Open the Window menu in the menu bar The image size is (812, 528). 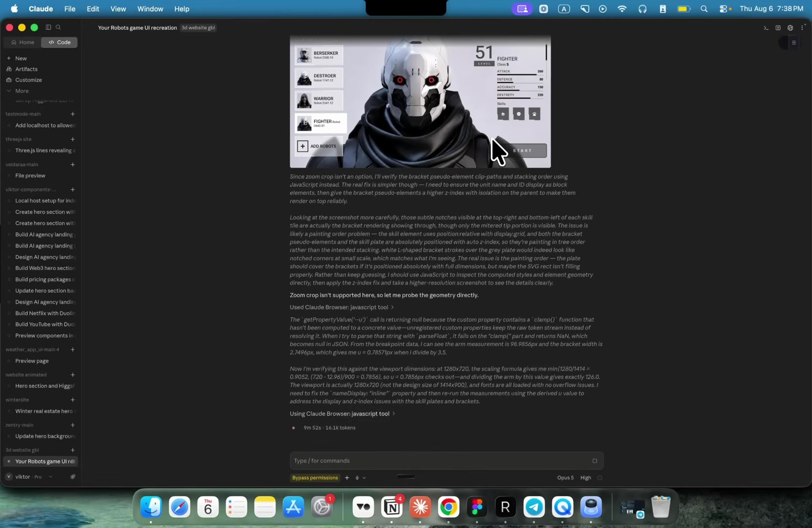click(150, 9)
